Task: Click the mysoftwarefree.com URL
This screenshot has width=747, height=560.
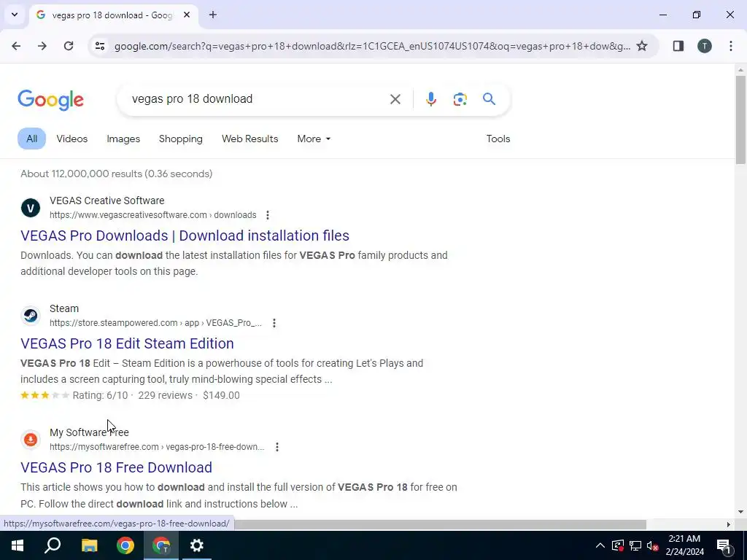Action: coord(157,447)
